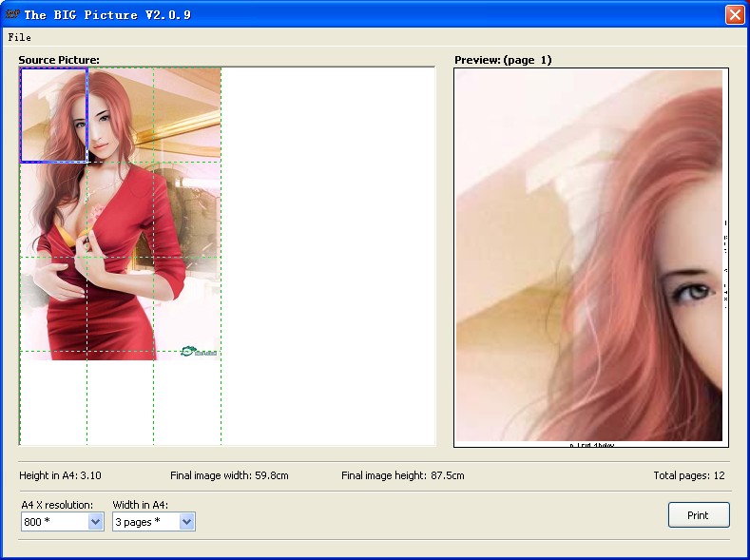The height and width of the screenshot is (560, 750).
Task: Click the 'A4 X resolution:' label
Action: [x=57, y=505]
